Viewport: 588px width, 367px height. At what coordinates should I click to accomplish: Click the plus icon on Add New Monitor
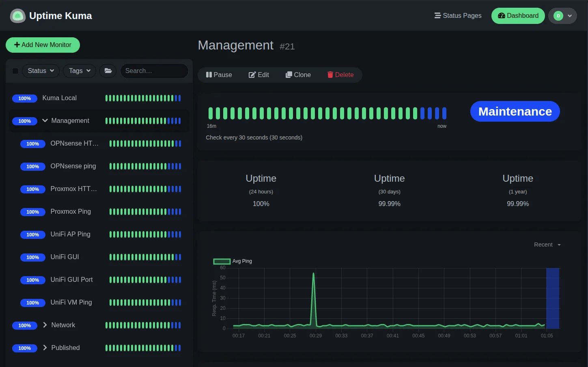17,45
